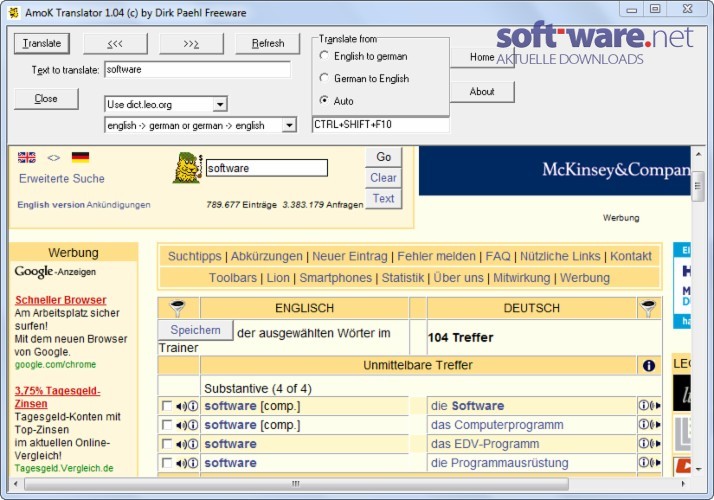The width and height of the screenshot is (714, 500).
Task: Open the 'Schneller Browser' ad link
Action: tap(61, 300)
